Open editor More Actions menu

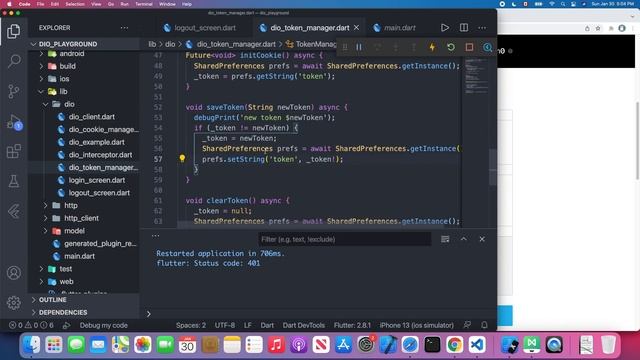(x=482, y=28)
